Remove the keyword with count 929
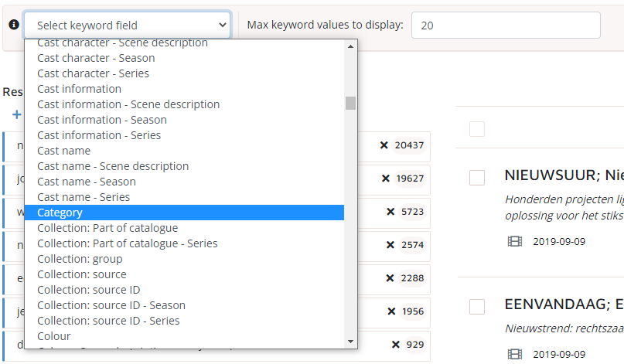The image size is (624, 364). [395, 345]
